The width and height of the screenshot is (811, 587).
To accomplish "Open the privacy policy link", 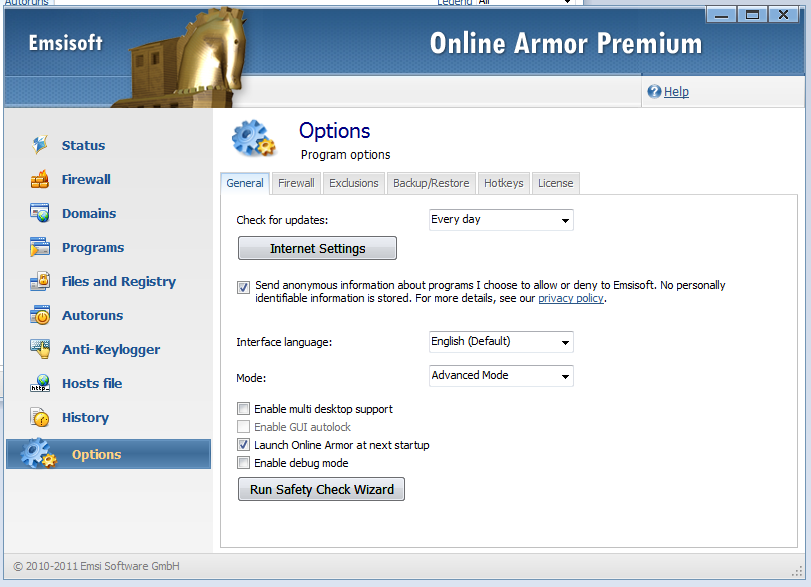I will (x=571, y=298).
